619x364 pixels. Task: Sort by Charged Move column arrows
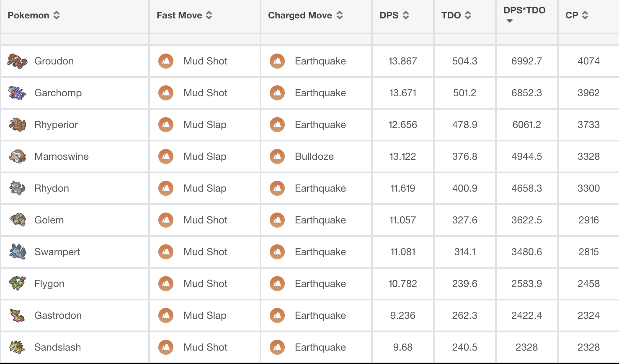[340, 15]
